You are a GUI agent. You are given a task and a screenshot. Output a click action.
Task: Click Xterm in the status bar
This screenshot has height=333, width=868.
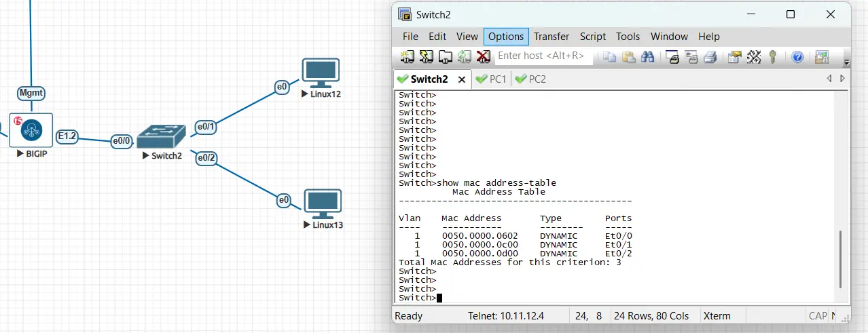pyautogui.click(x=717, y=316)
